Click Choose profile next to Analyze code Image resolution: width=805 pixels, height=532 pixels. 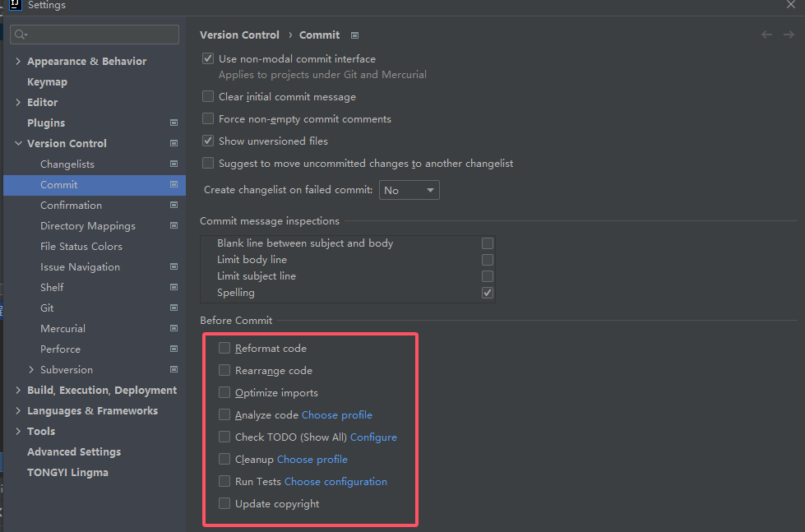pos(336,414)
